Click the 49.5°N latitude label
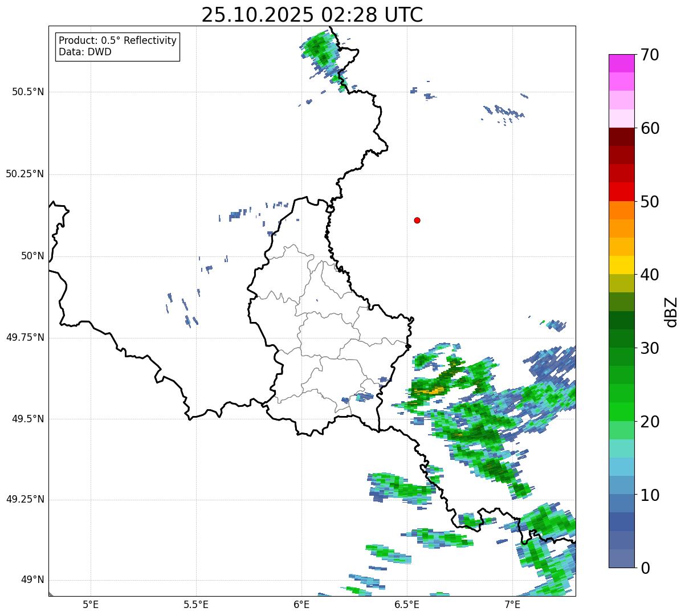685x616 pixels. pyautogui.click(x=28, y=419)
